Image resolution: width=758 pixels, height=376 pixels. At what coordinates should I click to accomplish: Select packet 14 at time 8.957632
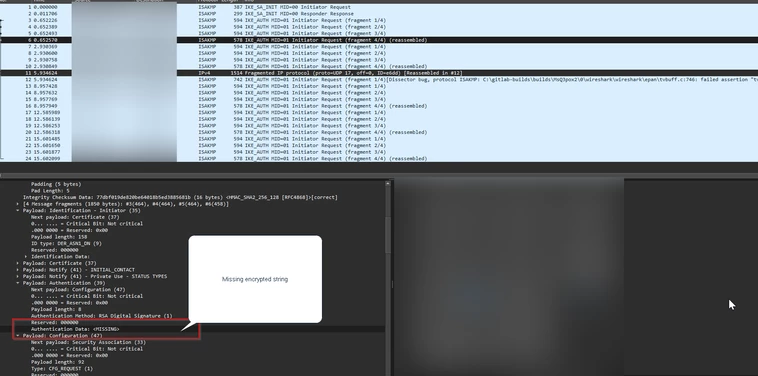pyautogui.click(x=379, y=93)
